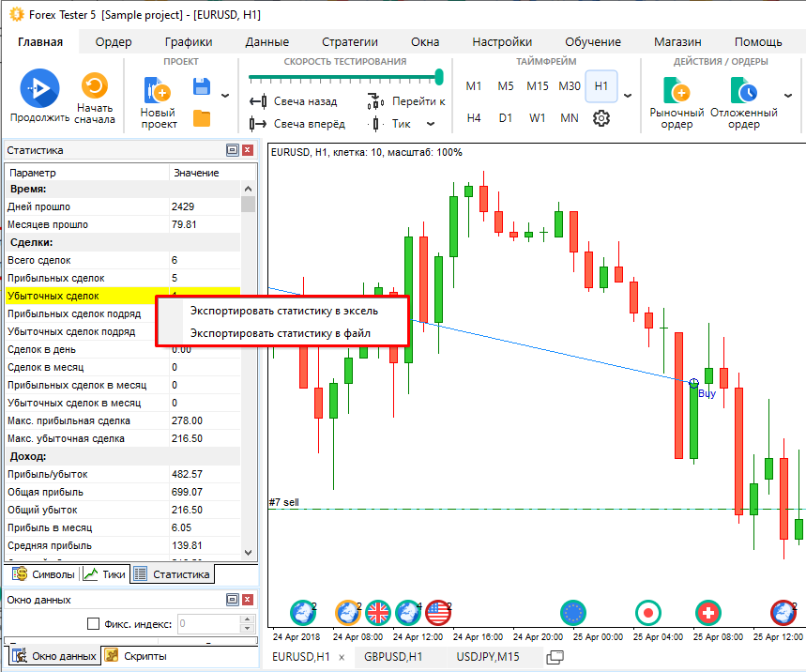Choose Экспортировать статистику в эксель
The height and width of the screenshot is (672, 806).
click(283, 311)
